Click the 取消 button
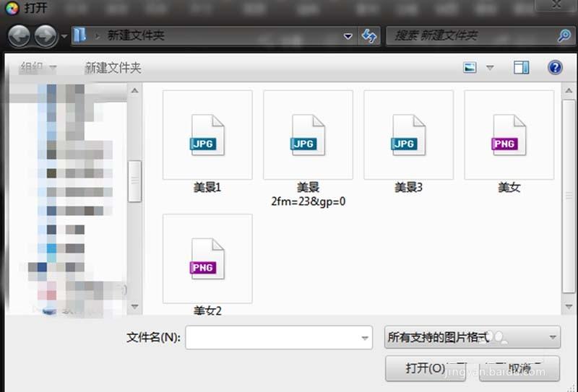 (x=519, y=368)
